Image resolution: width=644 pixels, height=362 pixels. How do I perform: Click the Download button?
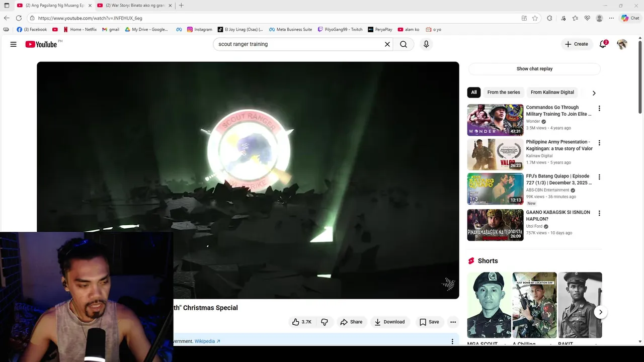click(x=389, y=322)
